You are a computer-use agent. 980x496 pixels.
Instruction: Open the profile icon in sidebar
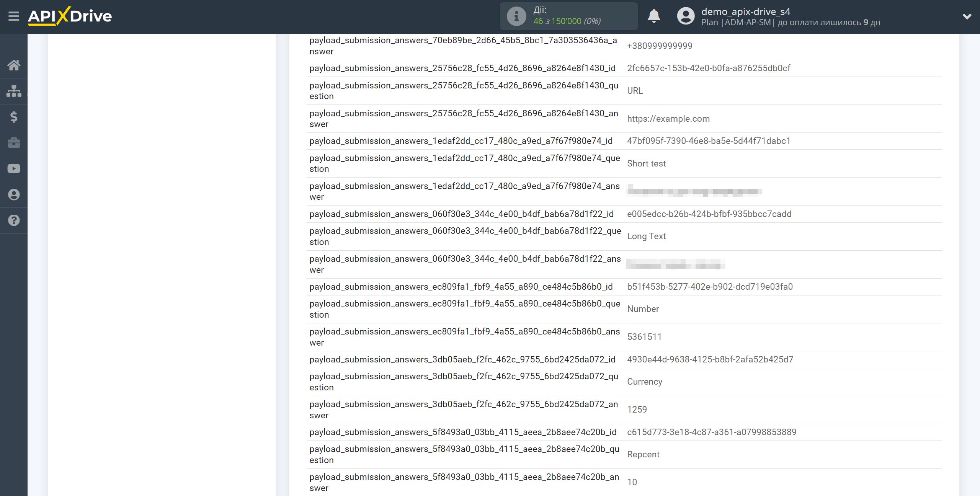(14, 194)
